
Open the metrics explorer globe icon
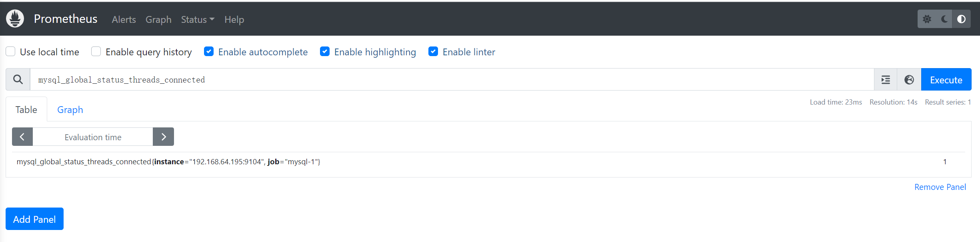click(x=909, y=80)
